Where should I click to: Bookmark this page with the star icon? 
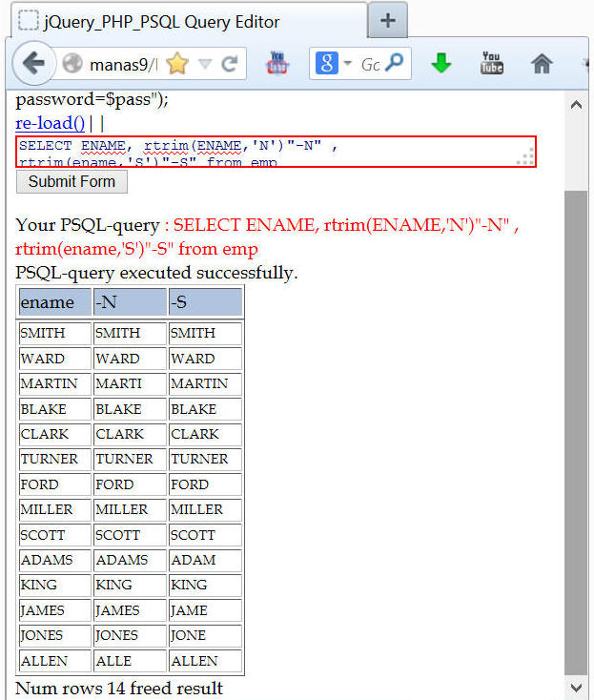pos(176,64)
